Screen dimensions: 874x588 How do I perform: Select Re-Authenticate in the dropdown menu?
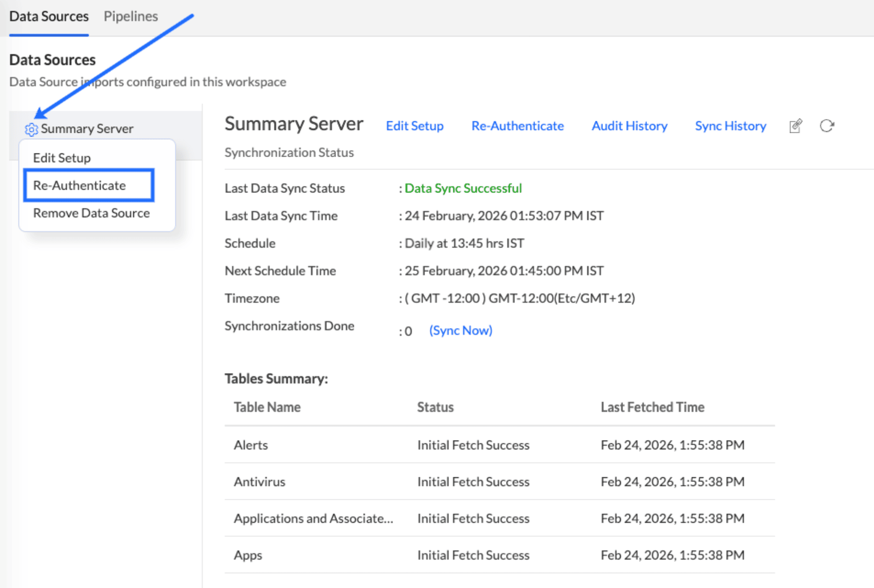[x=79, y=186]
